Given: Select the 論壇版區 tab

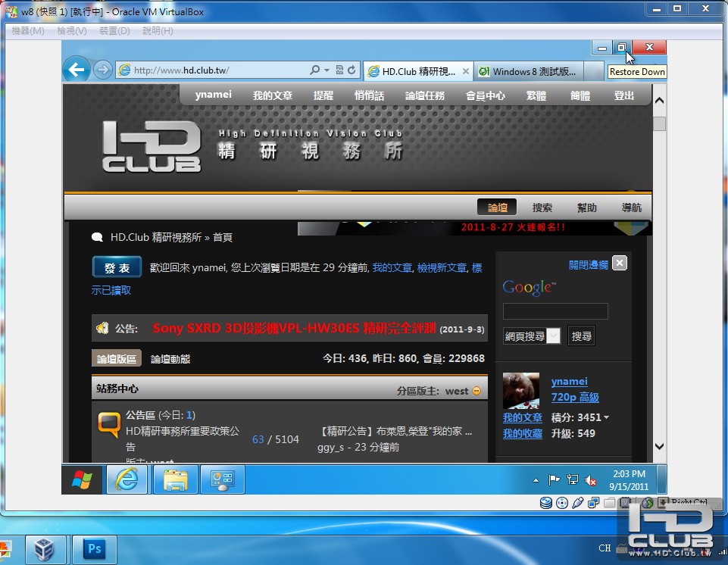Looking at the screenshot, I should 117,358.
